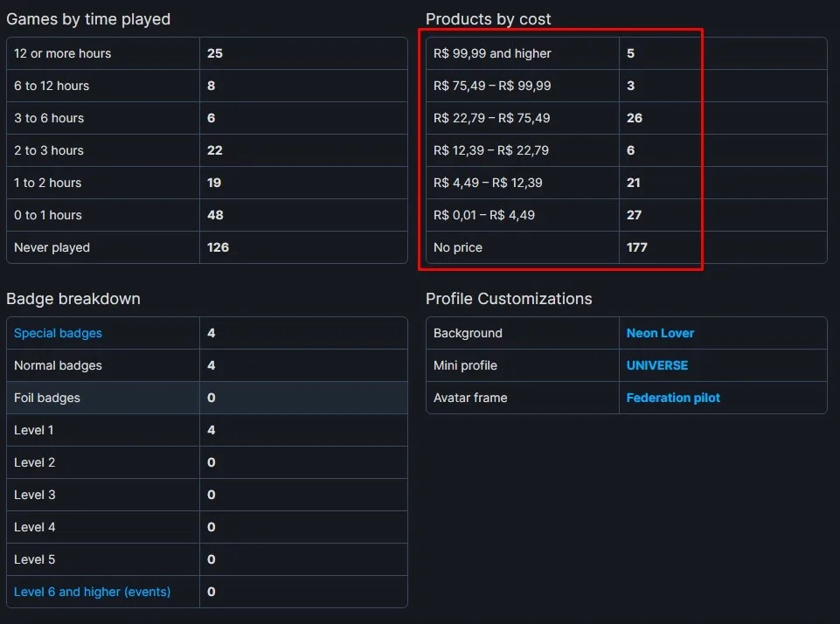Viewport: 840px width, 624px height.
Task: Open the Special badges link
Action: click(x=58, y=333)
